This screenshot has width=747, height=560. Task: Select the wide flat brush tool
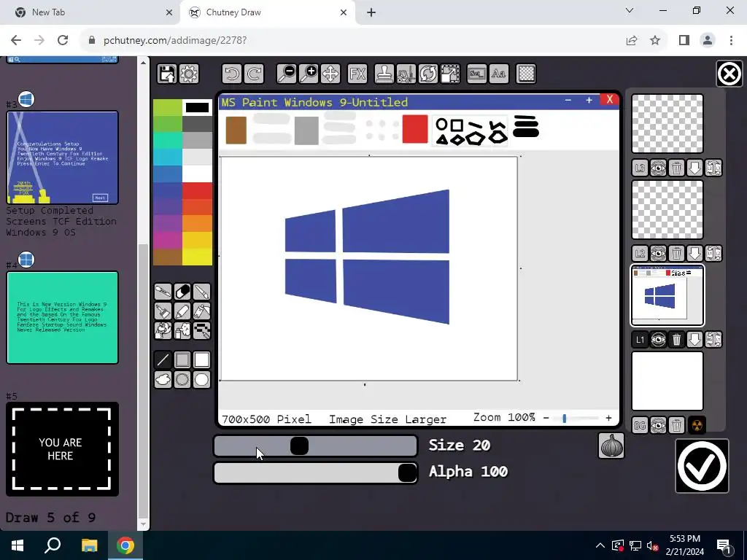pyautogui.click(x=163, y=311)
